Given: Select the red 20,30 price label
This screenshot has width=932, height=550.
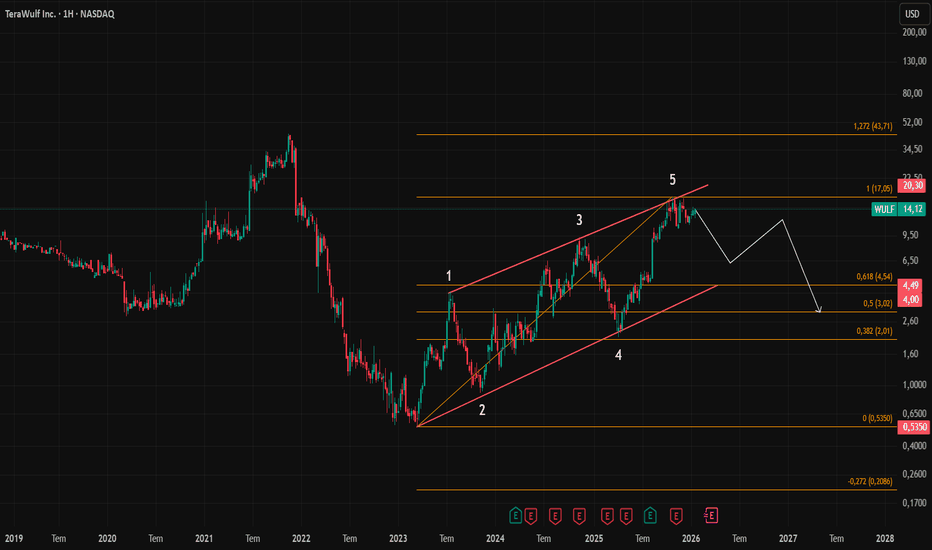Looking at the screenshot, I should [x=911, y=186].
